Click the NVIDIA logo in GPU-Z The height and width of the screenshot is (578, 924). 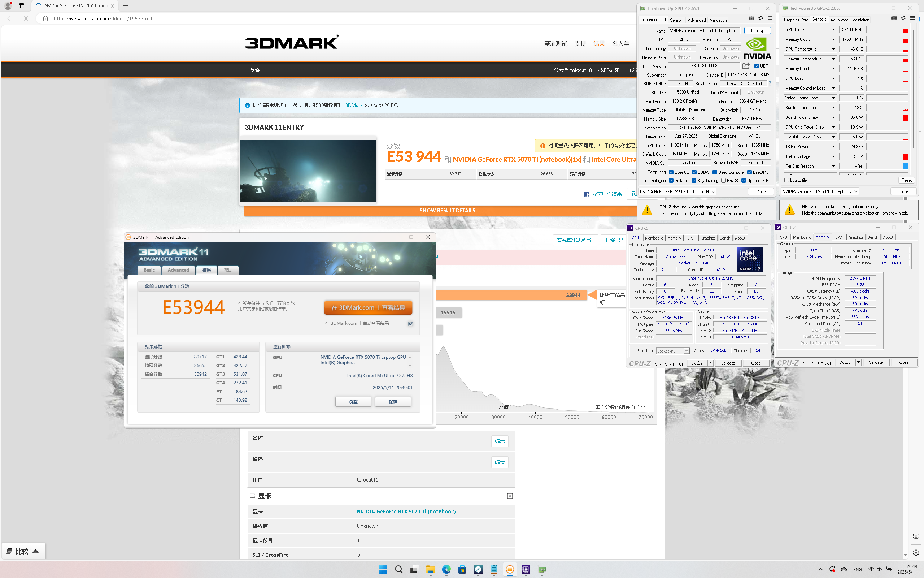[757, 48]
